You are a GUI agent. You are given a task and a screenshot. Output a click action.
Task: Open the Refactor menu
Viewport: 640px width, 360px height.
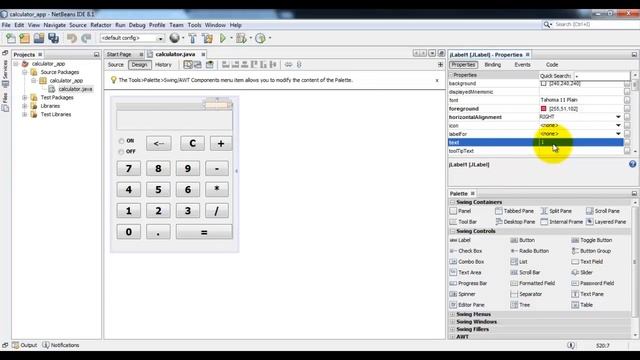[101, 25]
